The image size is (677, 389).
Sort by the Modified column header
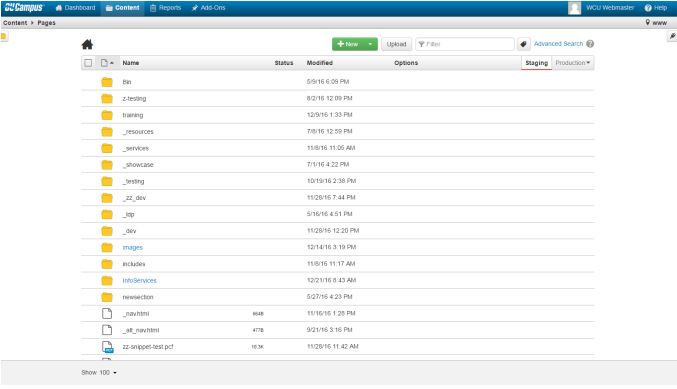(x=320, y=63)
